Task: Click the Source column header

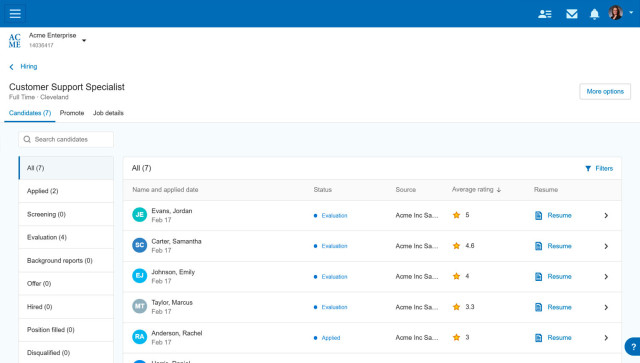Action: pos(405,189)
